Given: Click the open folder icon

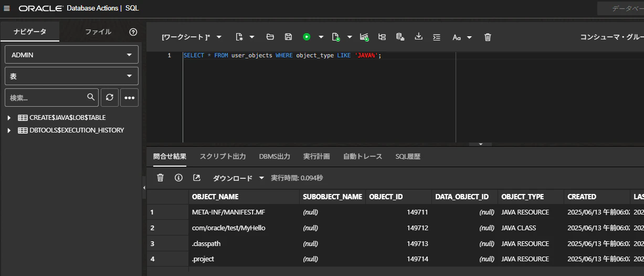Looking at the screenshot, I should (x=270, y=37).
